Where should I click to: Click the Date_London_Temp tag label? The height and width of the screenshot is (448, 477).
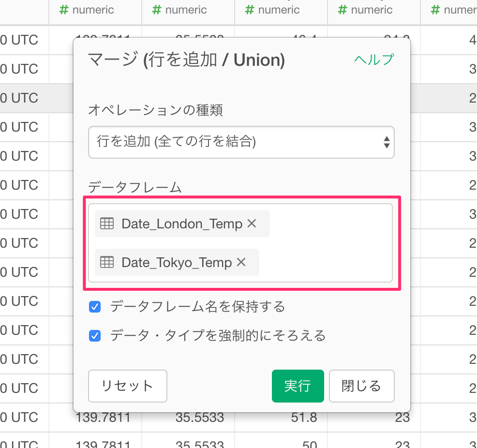click(182, 224)
